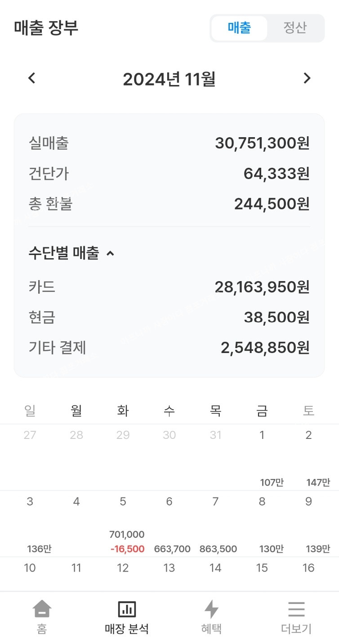Click the 2024년 11월 month title

(169, 79)
